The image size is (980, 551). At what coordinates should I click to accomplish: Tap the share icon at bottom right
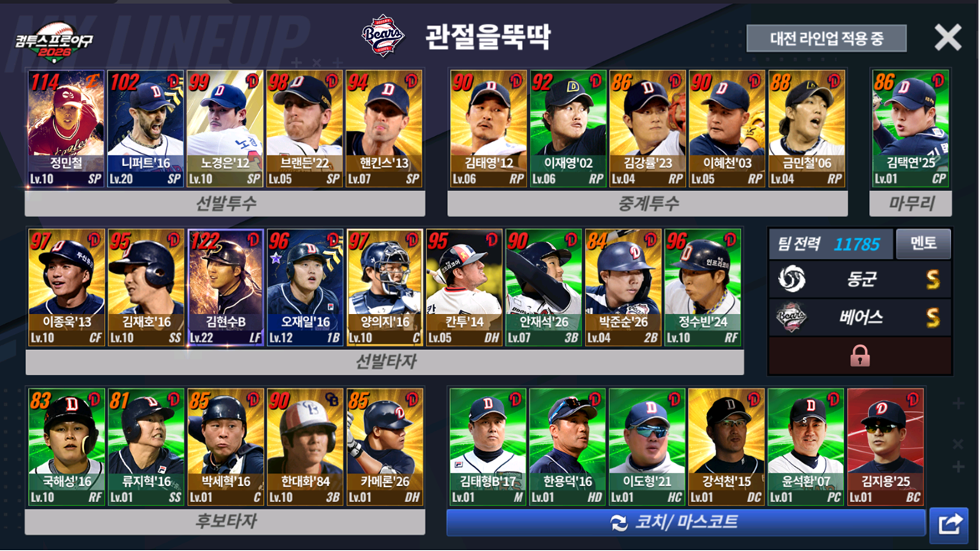pyautogui.click(x=949, y=523)
